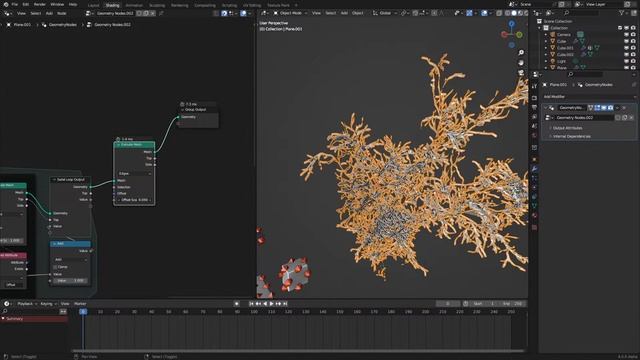
Task: Open Tool properties tab icon
Action: (534, 87)
